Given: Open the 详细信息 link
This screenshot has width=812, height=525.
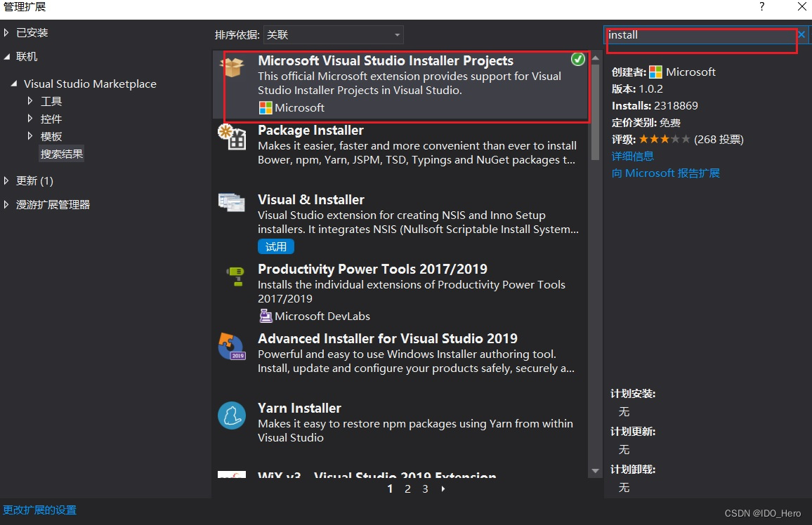Looking at the screenshot, I should coord(632,157).
